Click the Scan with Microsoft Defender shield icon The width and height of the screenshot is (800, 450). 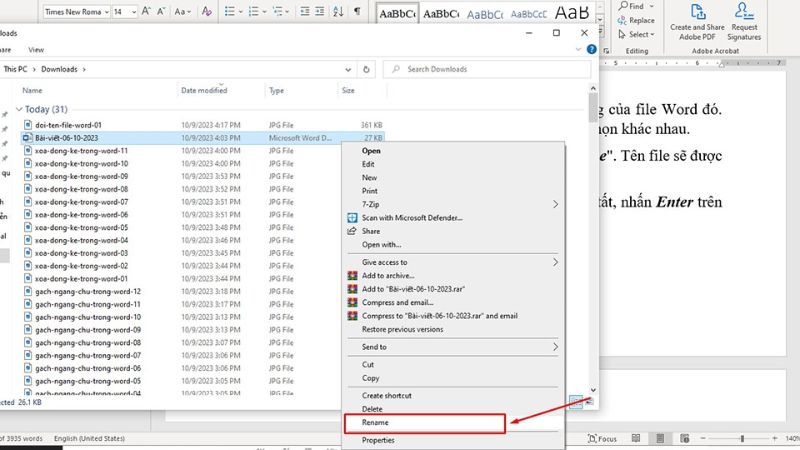[x=352, y=217]
